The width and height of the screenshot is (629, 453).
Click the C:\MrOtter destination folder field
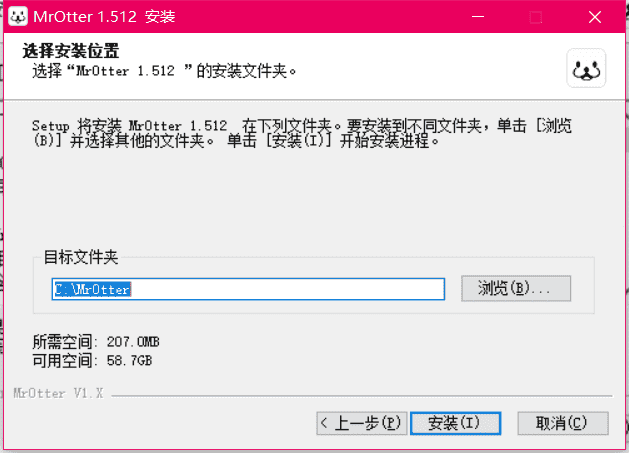[x=248, y=289]
